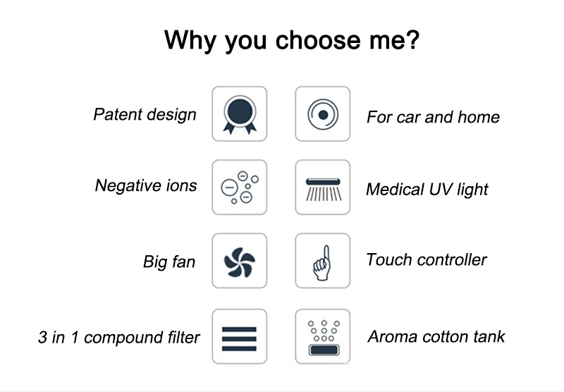Click the 'Patent design' label

pos(145,115)
